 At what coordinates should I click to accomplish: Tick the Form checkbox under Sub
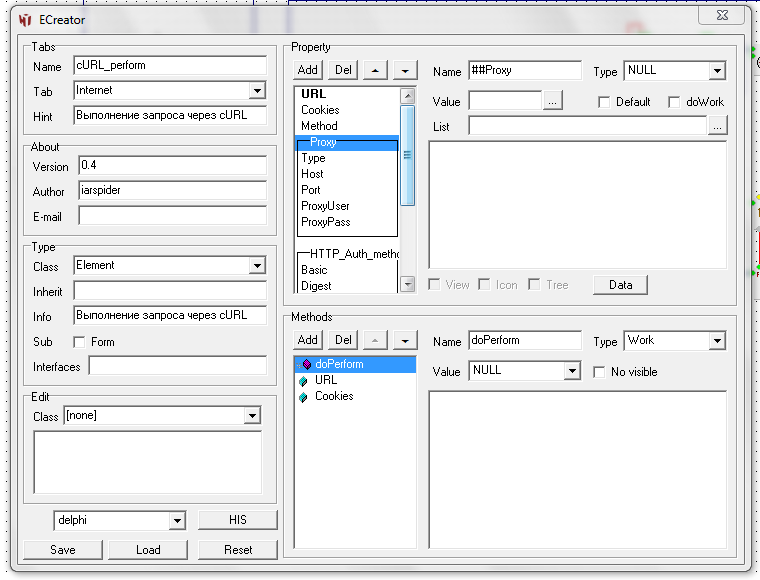80,342
